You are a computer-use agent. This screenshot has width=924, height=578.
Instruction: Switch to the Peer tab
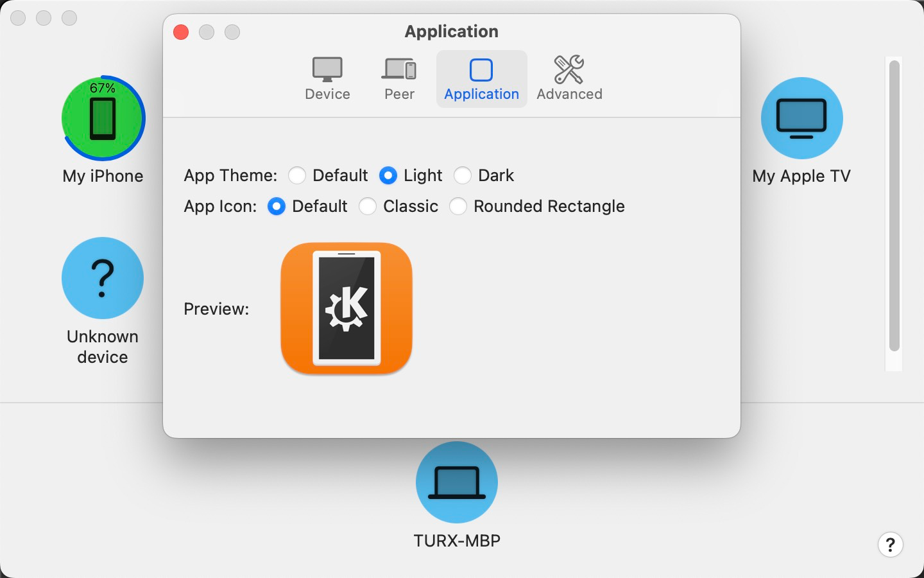tap(399, 79)
